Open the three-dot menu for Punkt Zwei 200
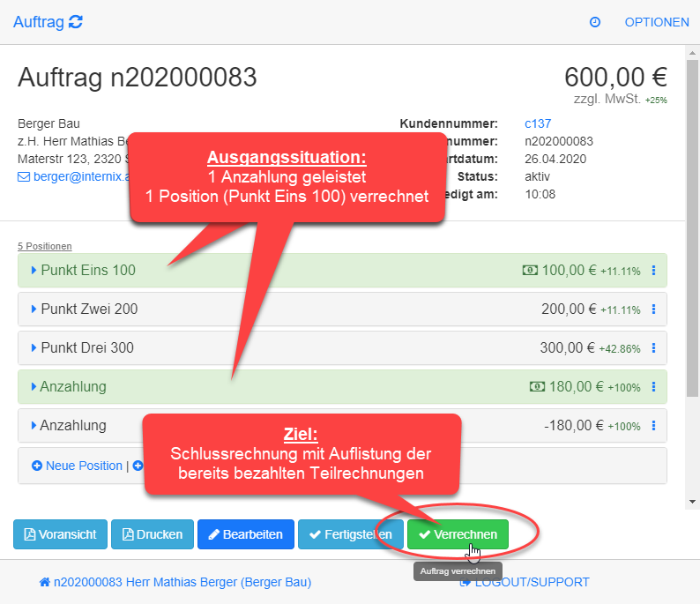Screen dimensions: 700x604 point(653,309)
